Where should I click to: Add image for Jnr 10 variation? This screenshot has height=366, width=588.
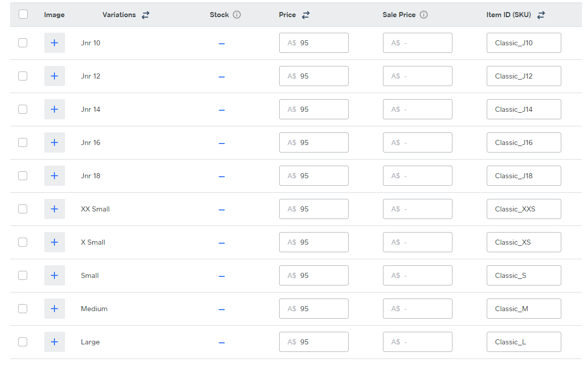[54, 43]
